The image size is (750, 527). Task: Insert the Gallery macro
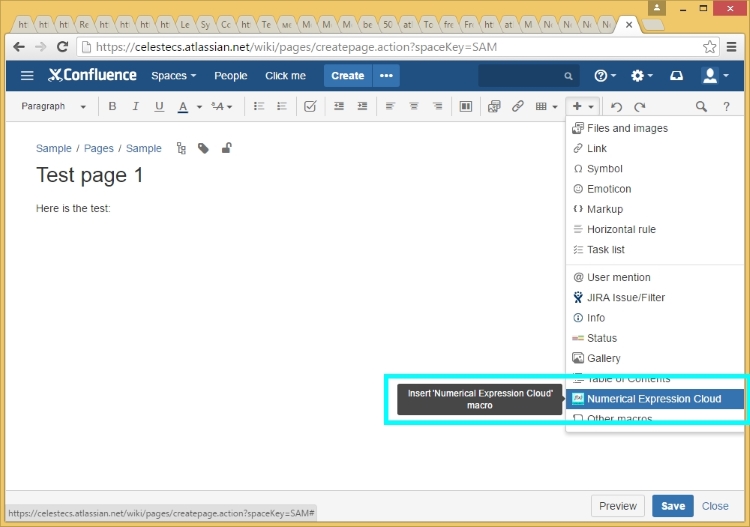click(x=654, y=358)
